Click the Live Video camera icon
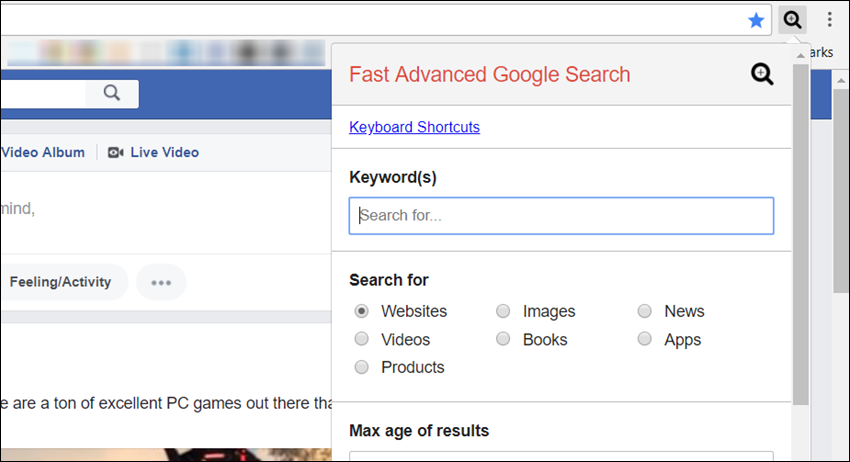Image resolution: width=850 pixels, height=462 pixels. (116, 152)
